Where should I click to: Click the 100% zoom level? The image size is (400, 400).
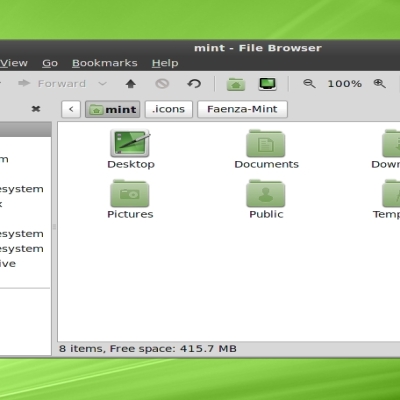[x=345, y=84]
